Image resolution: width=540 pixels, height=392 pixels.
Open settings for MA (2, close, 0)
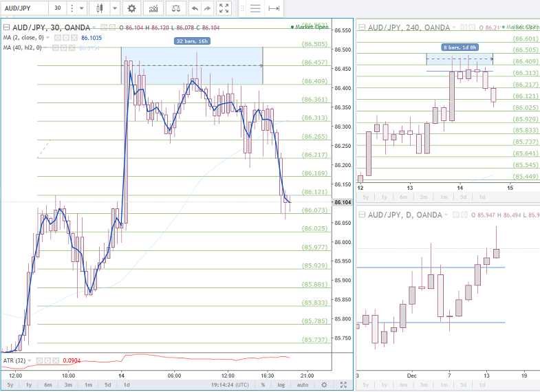click(x=66, y=38)
